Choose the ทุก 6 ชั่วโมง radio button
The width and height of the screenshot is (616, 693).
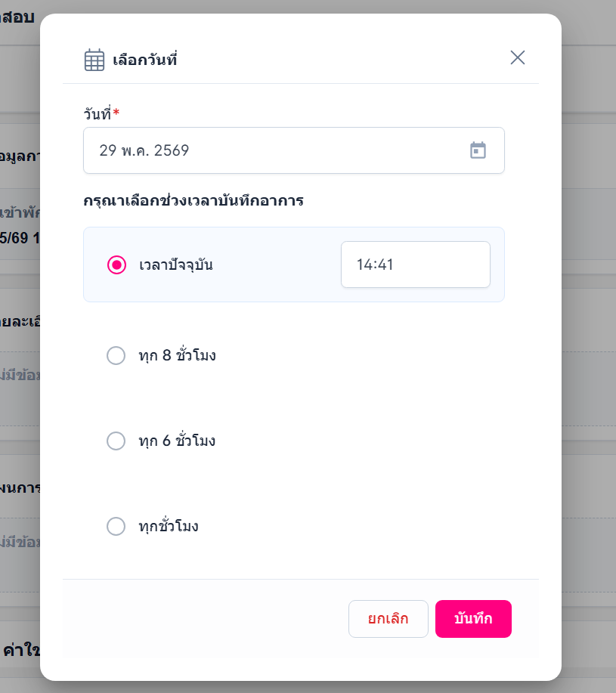pyautogui.click(x=116, y=441)
